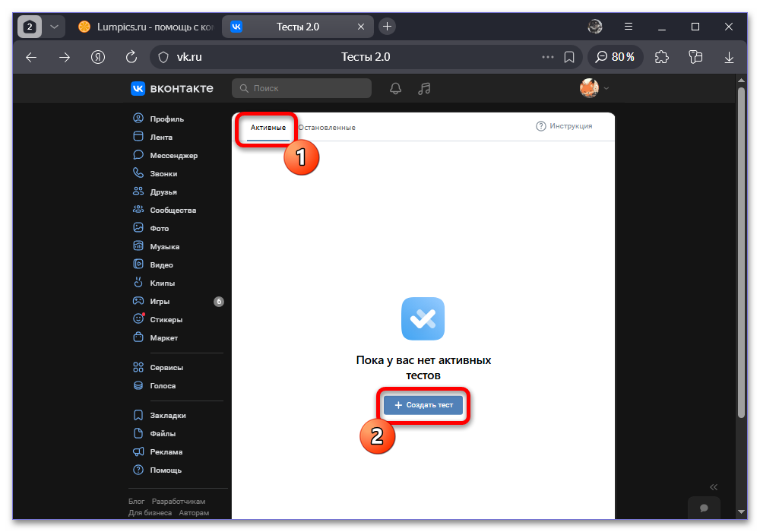Open the Реклама megaphone icon
760x532 pixels.
(138, 451)
